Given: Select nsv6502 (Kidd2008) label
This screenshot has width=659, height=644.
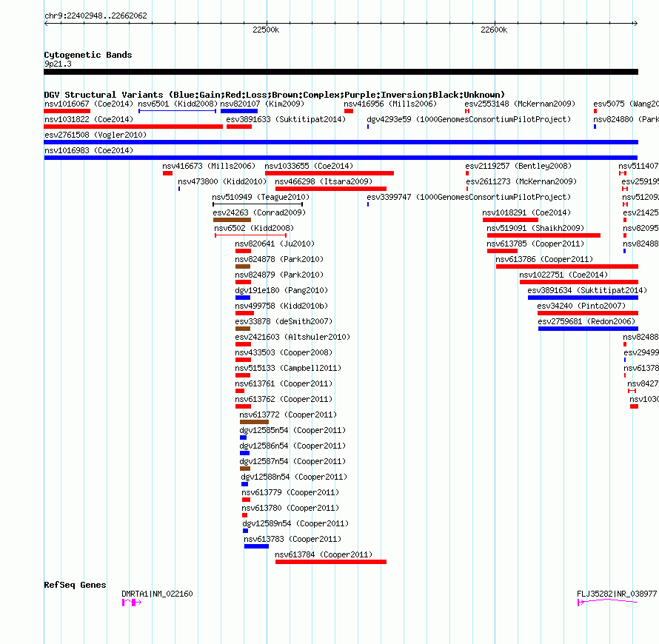Looking at the screenshot, I should [x=254, y=228].
